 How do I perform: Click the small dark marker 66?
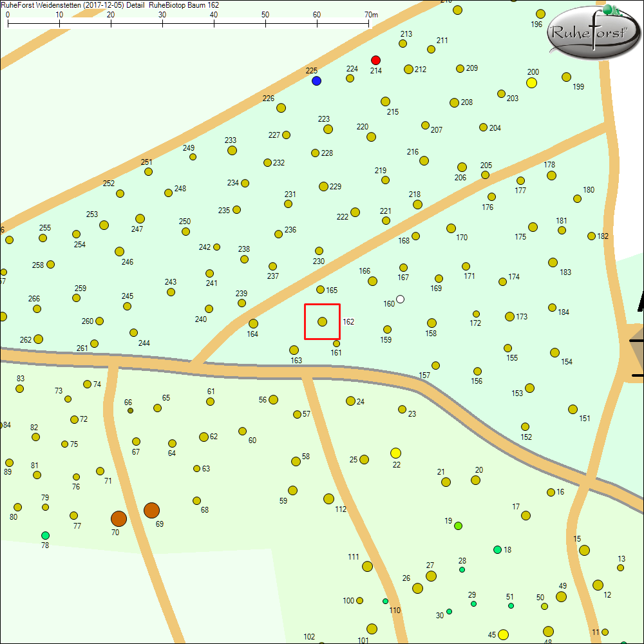[130, 410]
